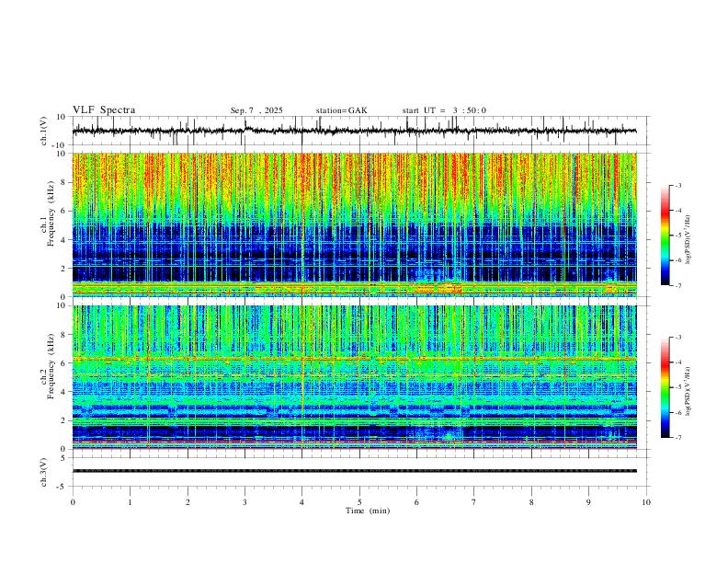Click the time axis tick label "3"

coord(245,502)
